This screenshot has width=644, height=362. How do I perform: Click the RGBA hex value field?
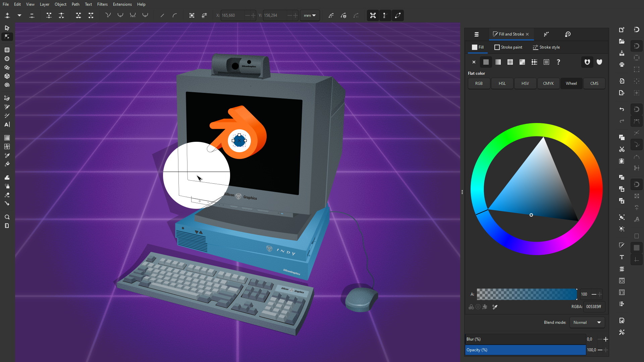(593, 307)
